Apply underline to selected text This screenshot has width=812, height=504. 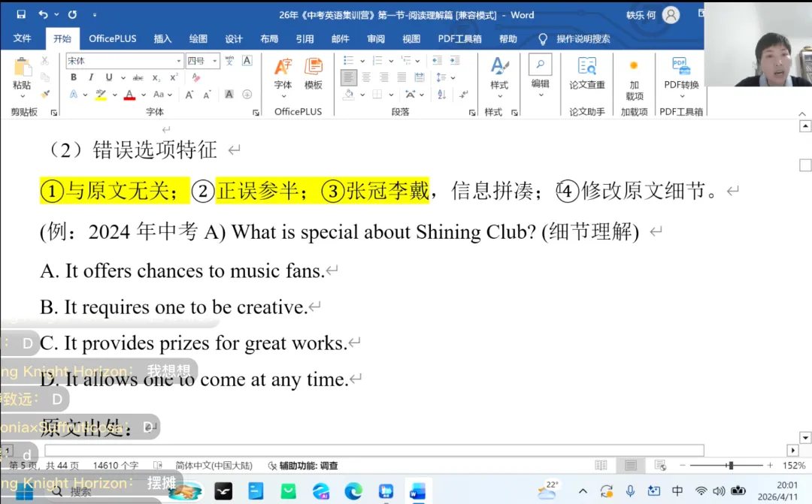coord(108,77)
